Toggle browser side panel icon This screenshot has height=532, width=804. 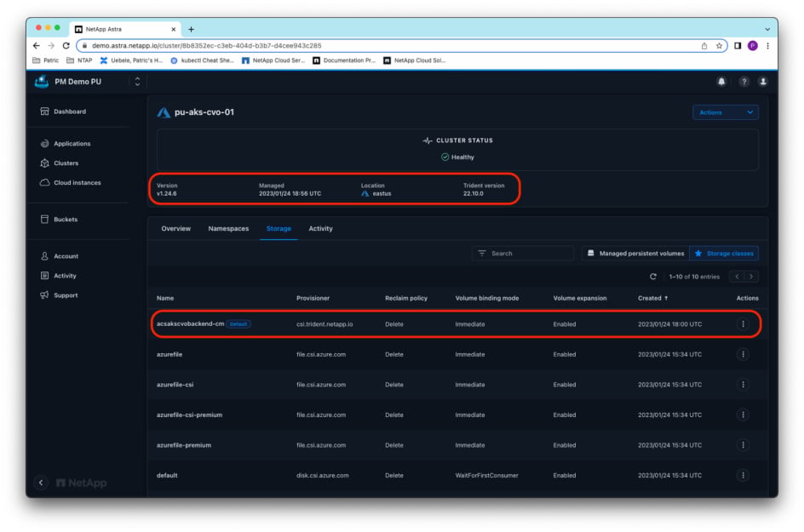(738, 46)
